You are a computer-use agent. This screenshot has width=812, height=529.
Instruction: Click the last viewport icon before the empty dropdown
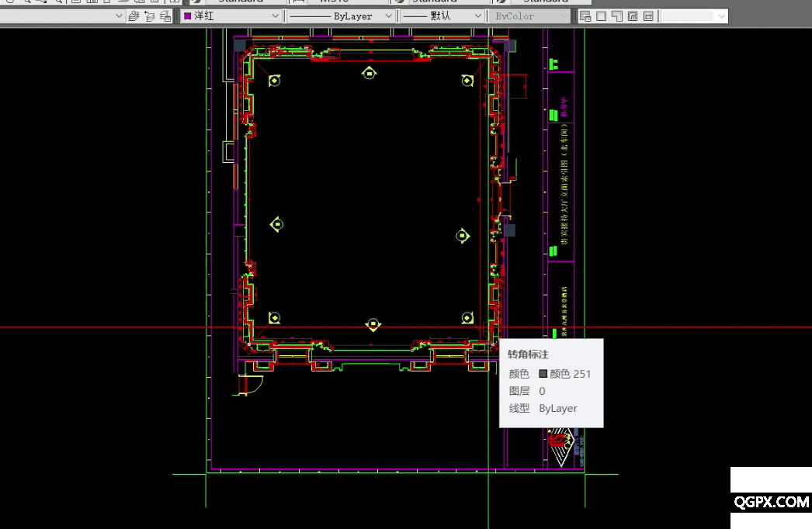point(647,16)
